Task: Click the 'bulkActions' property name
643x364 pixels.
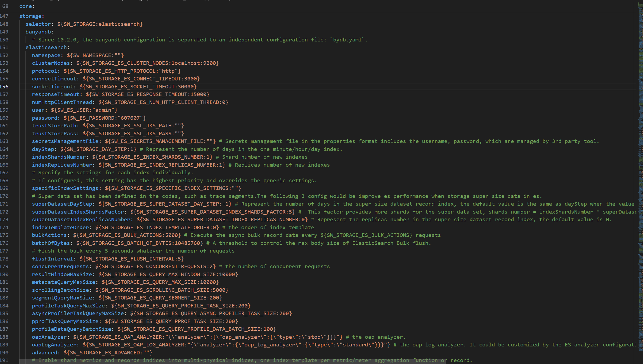Action: (x=49, y=235)
